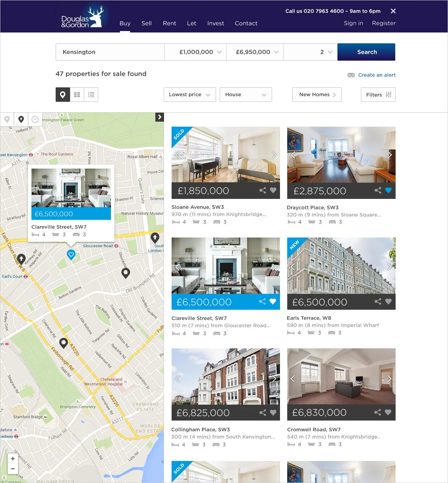
Task: Open the Filters panel
Action: coord(378,95)
